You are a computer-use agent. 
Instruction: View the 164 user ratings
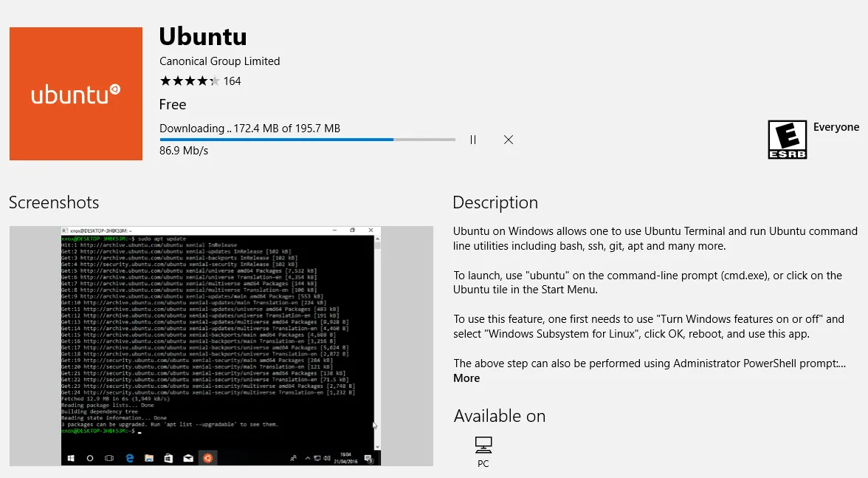click(x=234, y=81)
